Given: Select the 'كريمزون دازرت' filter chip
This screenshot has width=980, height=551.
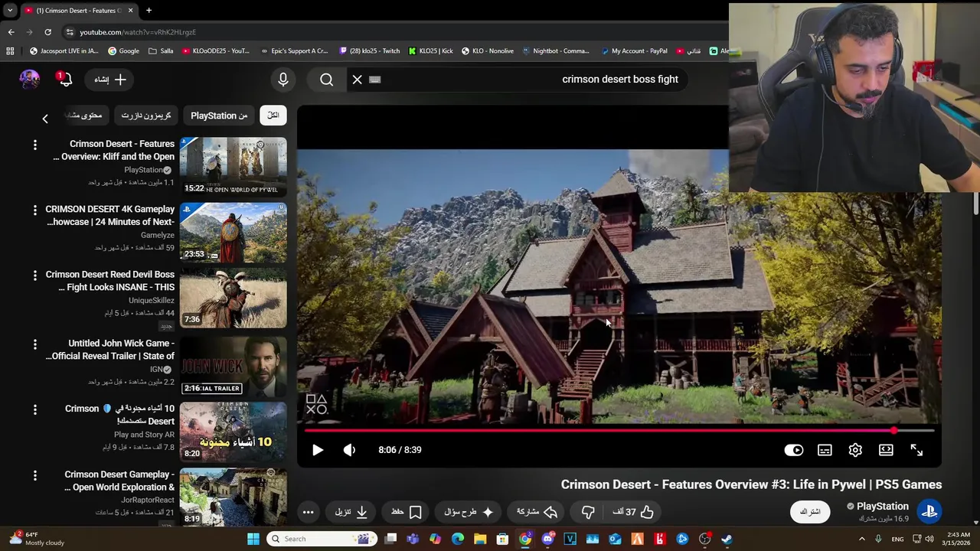Looking at the screenshot, I should click(145, 116).
